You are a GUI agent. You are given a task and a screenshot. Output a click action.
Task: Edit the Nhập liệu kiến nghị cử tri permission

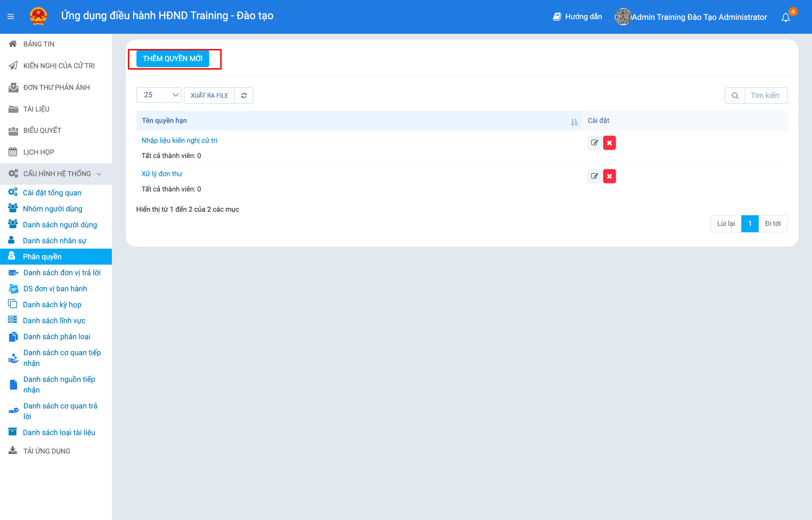[594, 143]
